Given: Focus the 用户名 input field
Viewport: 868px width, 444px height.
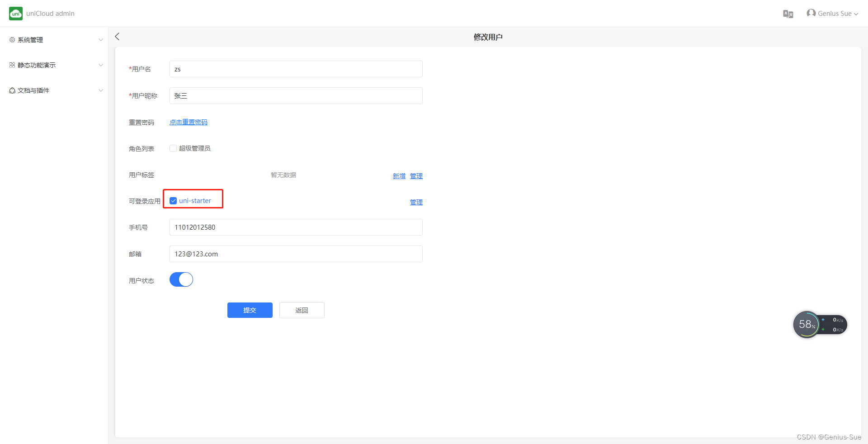Looking at the screenshot, I should coord(296,69).
